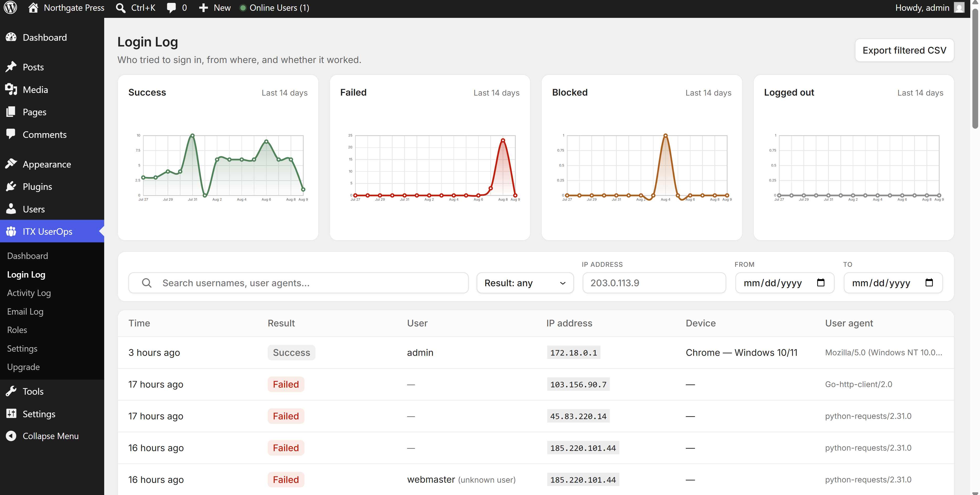Click the Media icon in sidebar
This screenshot has width=980, height=495.
click(x=11, y=90)
